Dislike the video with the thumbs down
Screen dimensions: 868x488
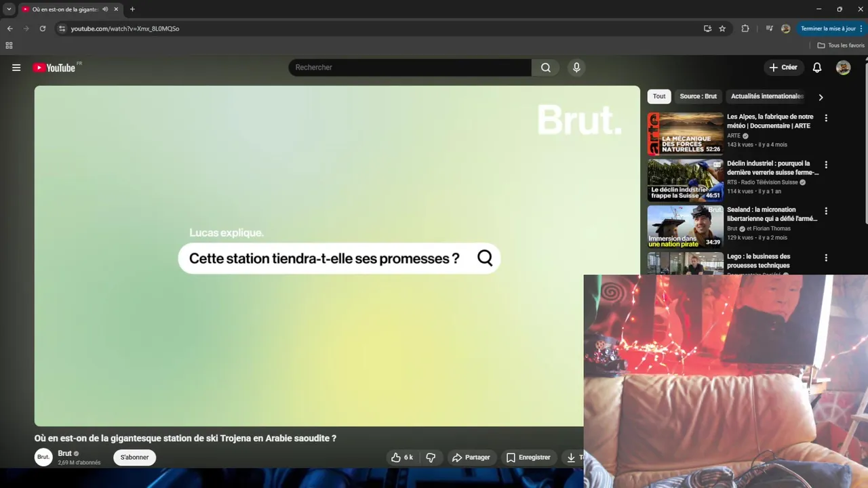point(431,457)
